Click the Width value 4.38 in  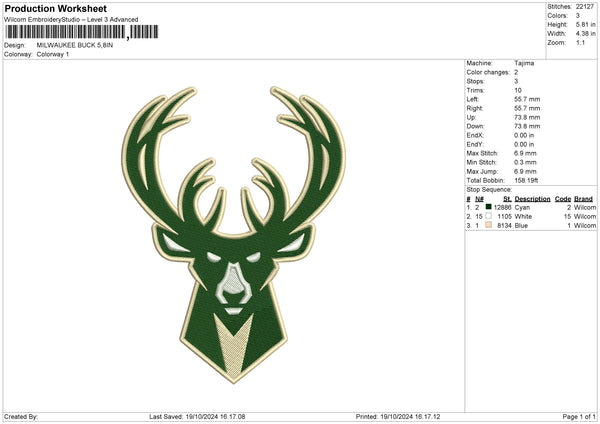click(x=585, y=34)
